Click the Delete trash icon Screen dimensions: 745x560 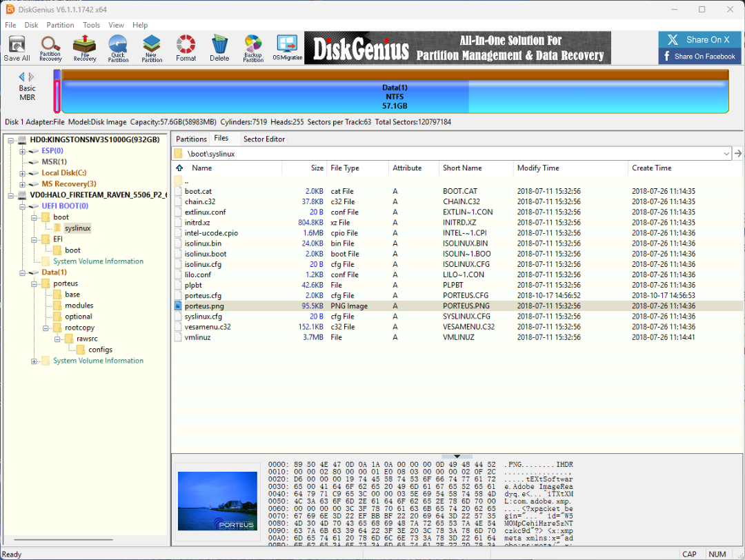[x=219, y=48]
